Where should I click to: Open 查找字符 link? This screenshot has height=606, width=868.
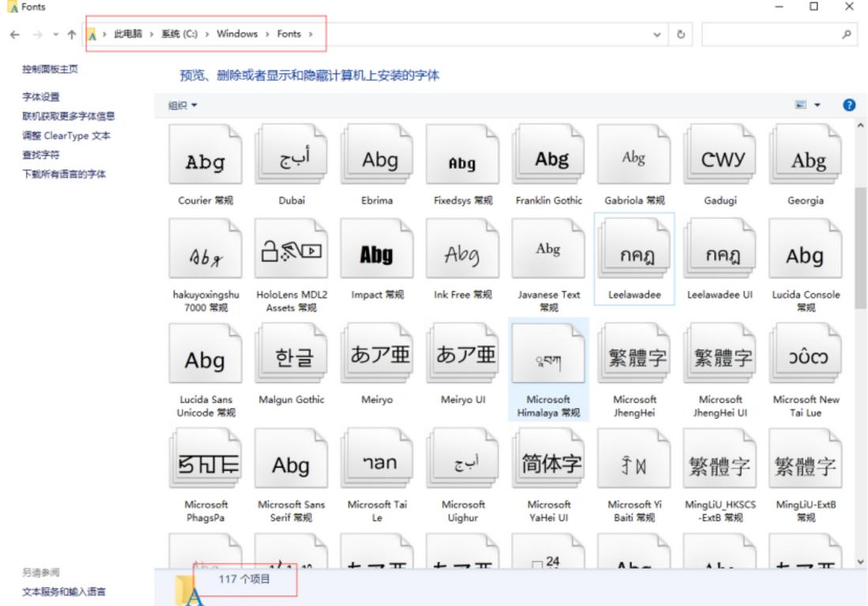pos(40,154)
